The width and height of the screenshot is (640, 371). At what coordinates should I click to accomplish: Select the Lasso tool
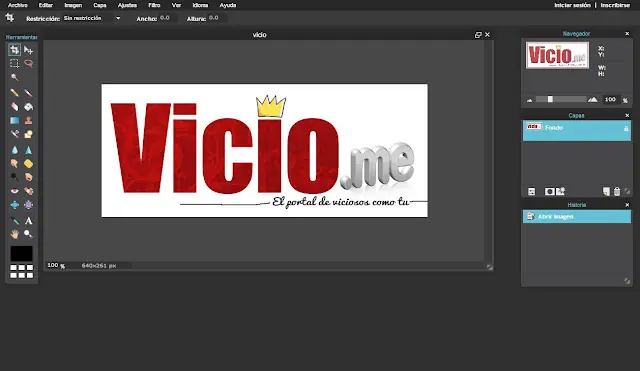coord(28,63)
